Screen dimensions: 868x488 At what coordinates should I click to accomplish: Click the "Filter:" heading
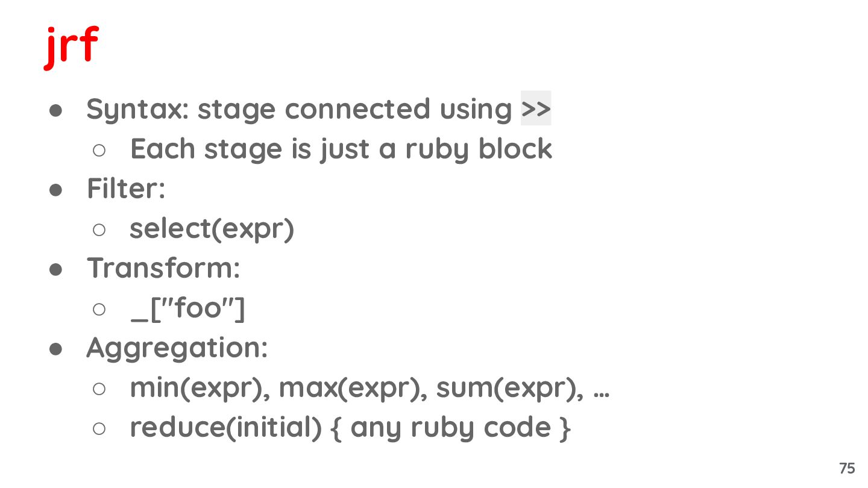click(126, 189)
